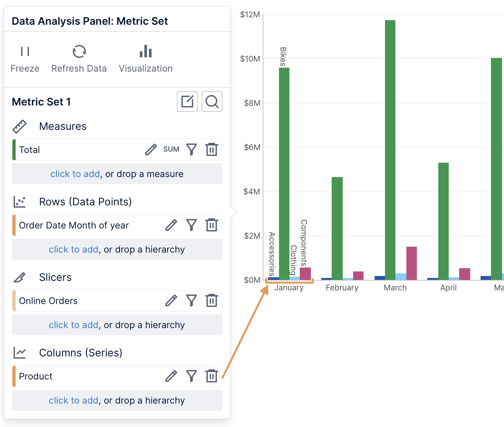Screen dimensions: 504x427
Task: Click the Refresh Data icon
Action: coord(79,51)
